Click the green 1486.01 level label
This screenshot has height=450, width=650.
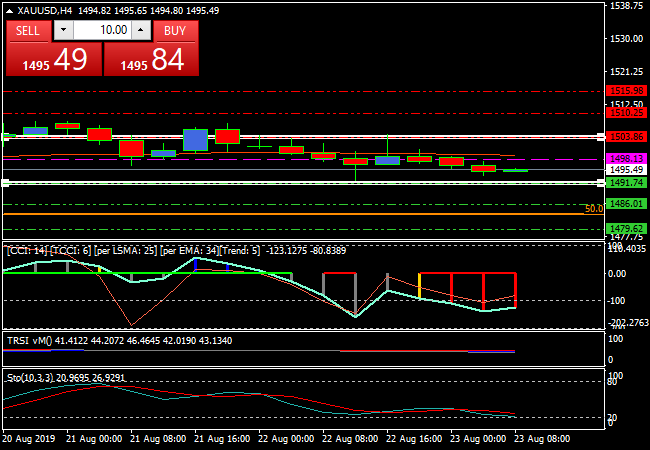click(x=625, y=204)
